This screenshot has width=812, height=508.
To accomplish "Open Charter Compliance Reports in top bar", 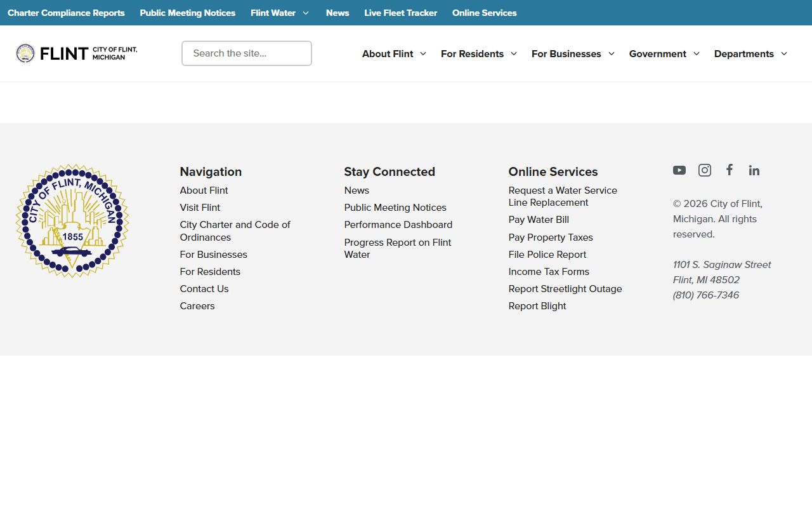I will point(66,13).
